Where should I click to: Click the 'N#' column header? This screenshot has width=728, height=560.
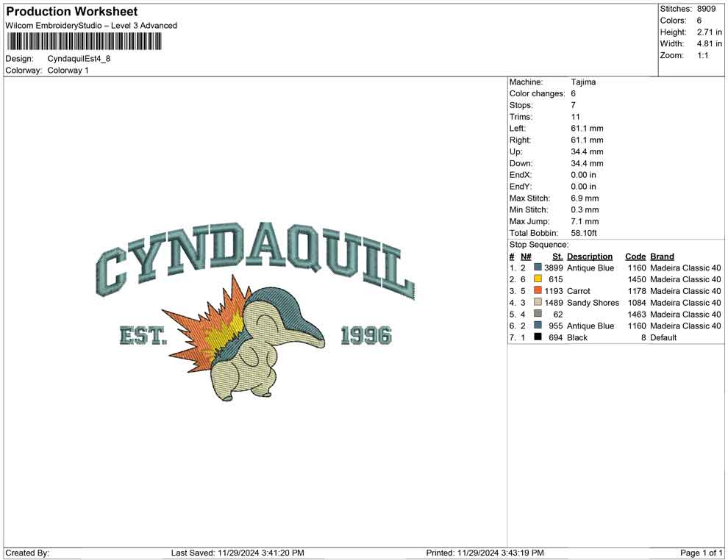[526, 256]
